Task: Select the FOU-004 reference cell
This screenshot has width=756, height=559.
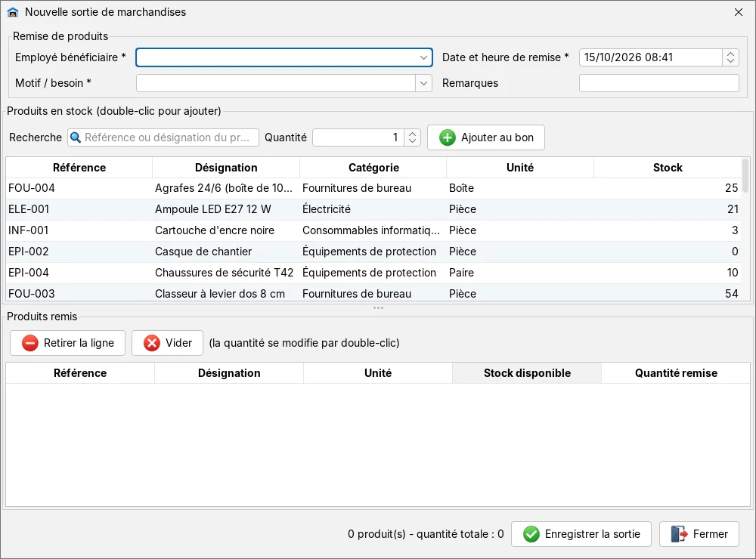Action: pyautogui.click(x=79, y=188)
